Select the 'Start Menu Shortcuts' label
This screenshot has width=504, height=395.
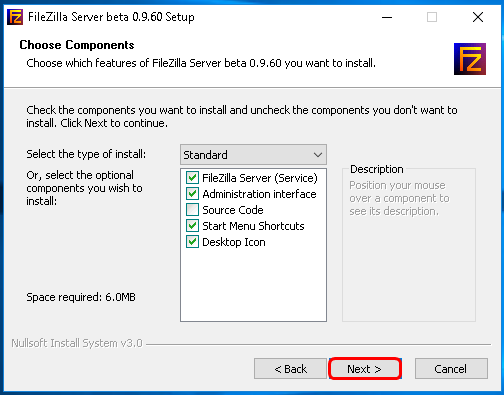coord(253,226)
